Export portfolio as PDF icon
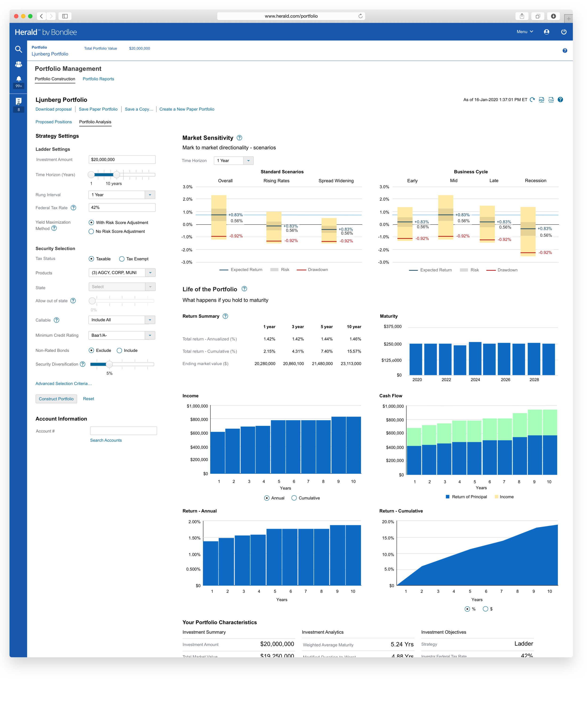Viewport: 588px width, 727px height. [541, 100]
